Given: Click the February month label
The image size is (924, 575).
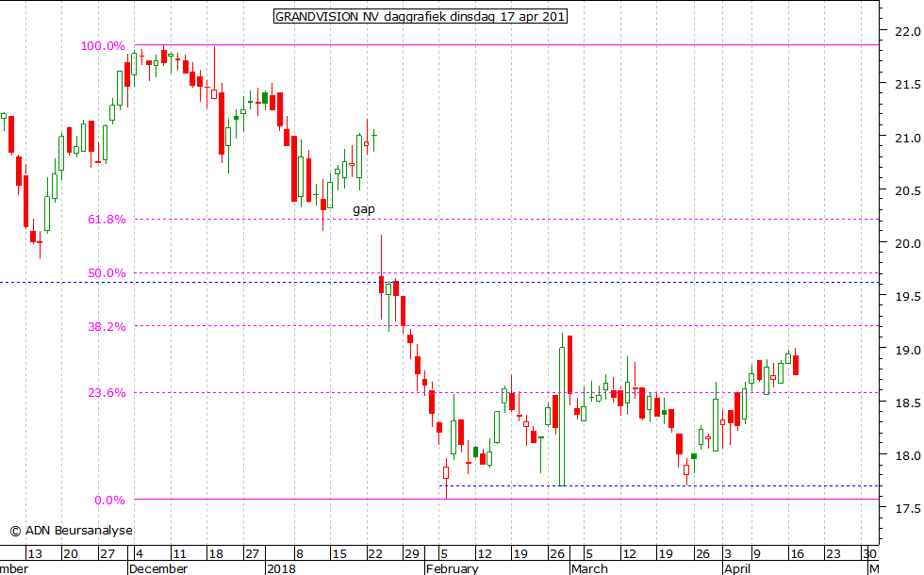Looking at the screenshot, I should tap(452, 568).
